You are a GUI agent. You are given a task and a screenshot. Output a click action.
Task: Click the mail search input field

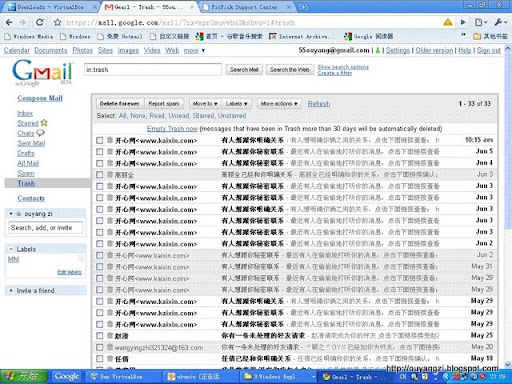click(x=153, y=70)
